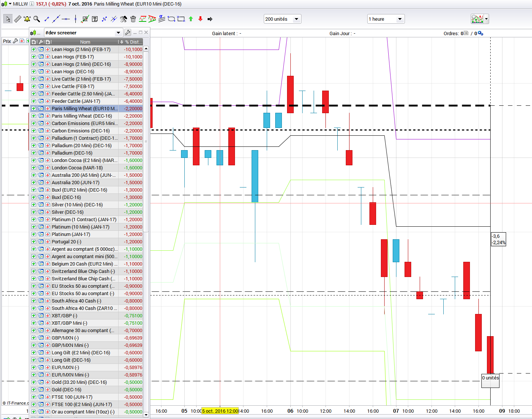Open the Fibonacci retracement tool
Screen dimensions: 532x419
coord(85,19)
